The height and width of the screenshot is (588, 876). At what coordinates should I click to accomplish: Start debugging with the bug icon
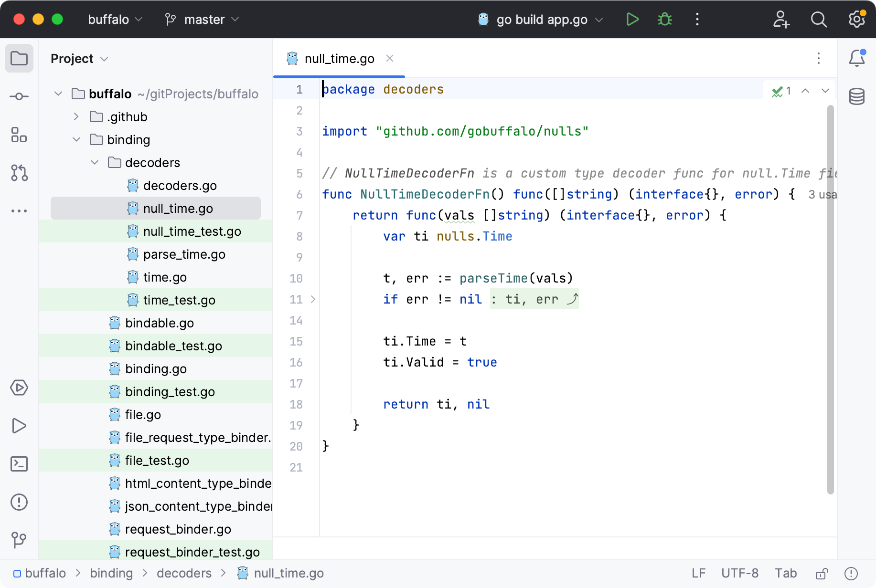tap(664, 20)
